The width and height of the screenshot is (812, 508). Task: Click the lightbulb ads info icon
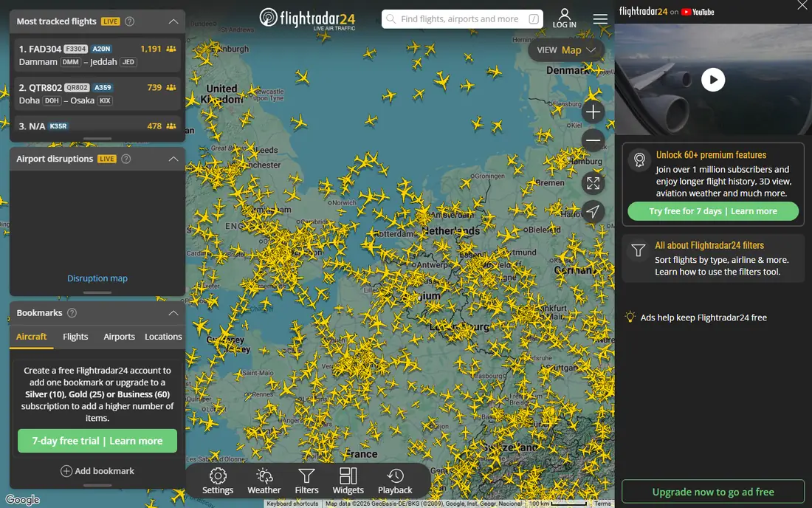[630, 317]
